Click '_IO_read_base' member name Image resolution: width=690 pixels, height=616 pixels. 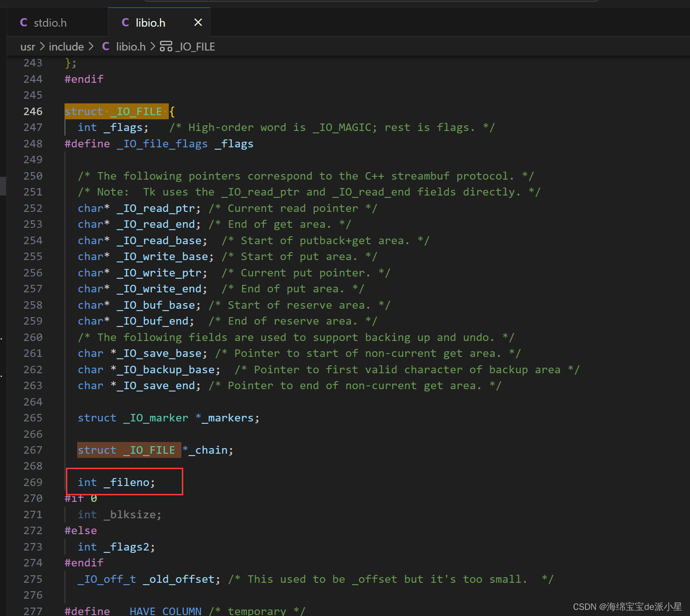tap(159, 240)
